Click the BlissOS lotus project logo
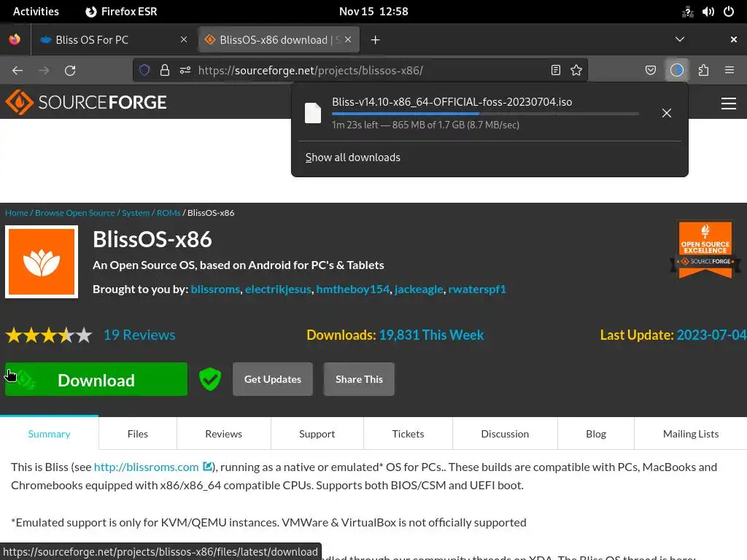Screen dimensions: 747x560 click(42, 262)
